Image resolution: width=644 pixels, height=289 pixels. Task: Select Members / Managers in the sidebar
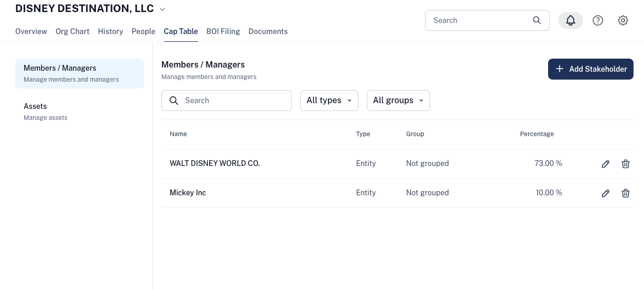click(x=80, y=73)
